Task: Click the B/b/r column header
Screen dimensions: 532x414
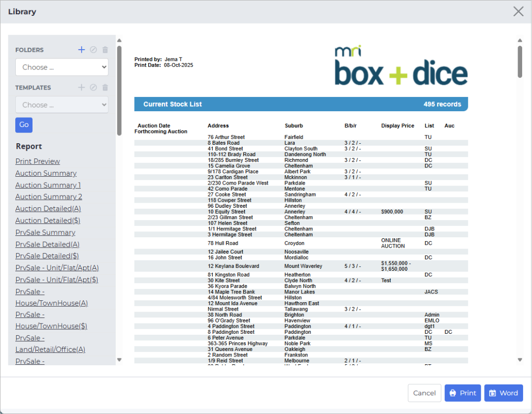Action: pyautogui.click(x=351, y=126)
